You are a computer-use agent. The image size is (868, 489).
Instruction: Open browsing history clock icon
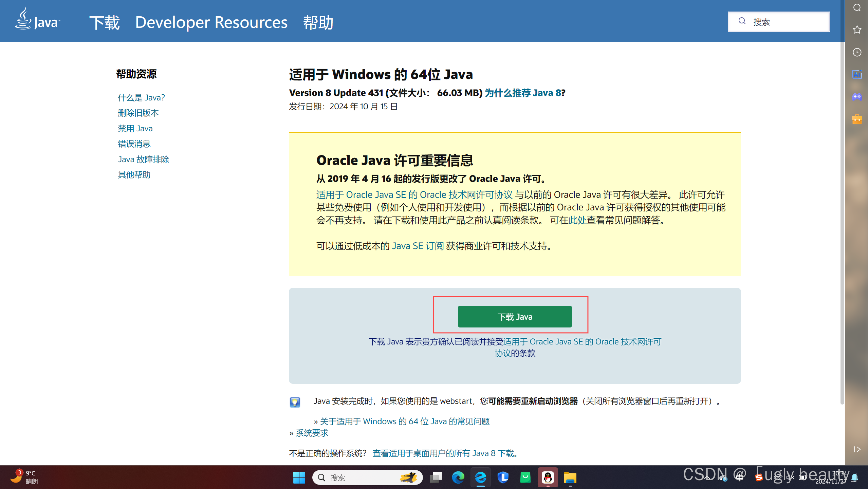tap(857, 52)
